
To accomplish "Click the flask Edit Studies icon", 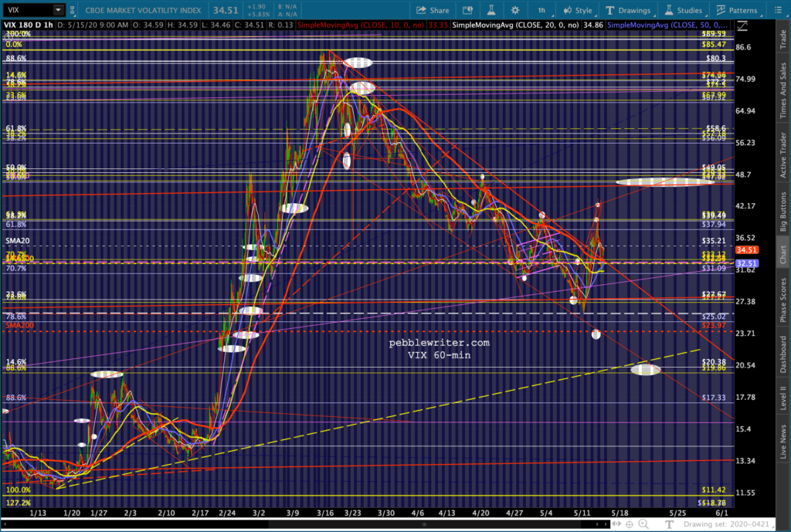I will point(491,10).
